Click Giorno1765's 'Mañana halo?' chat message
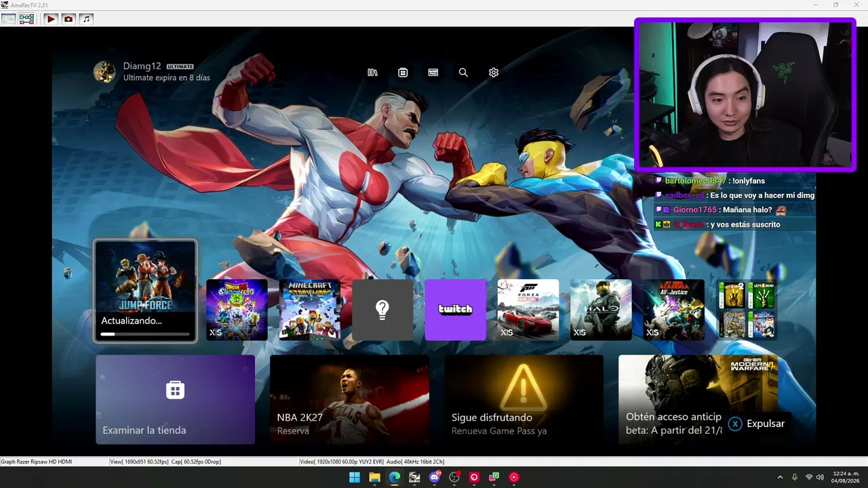 coord(721,210)
